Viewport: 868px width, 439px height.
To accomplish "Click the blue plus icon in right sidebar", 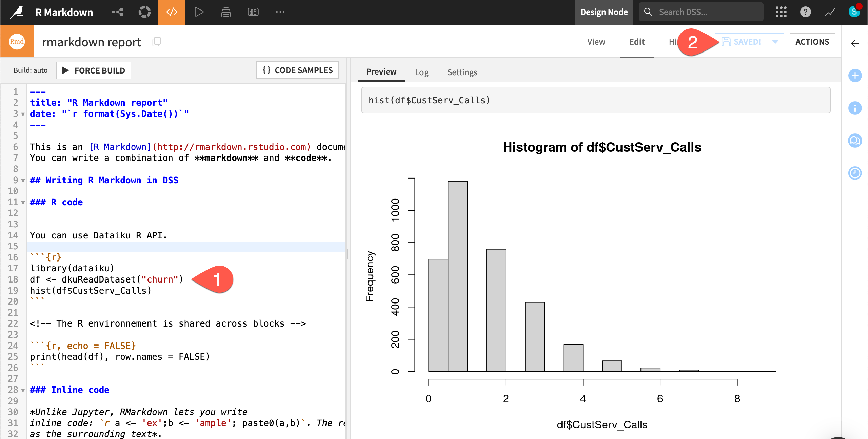I will click(x=855, y=76).
